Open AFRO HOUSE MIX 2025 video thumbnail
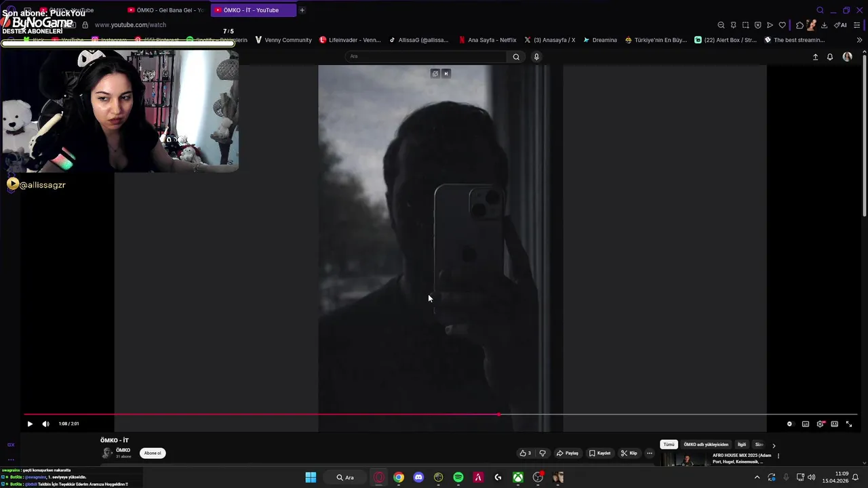868x488 pixels. 686,460
